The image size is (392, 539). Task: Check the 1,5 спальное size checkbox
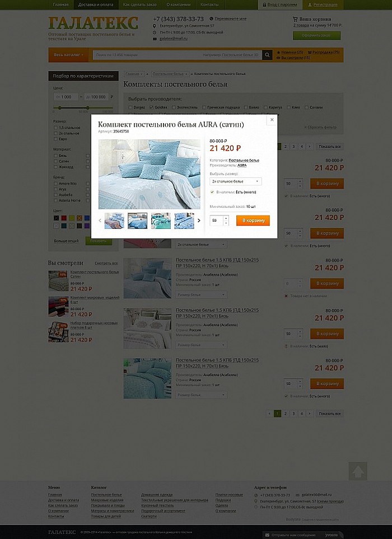click(55, 128)
